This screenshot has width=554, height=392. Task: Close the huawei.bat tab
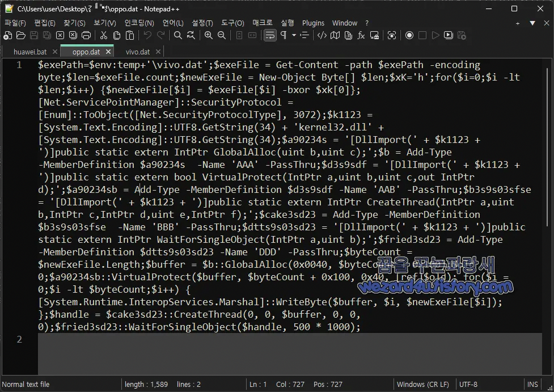(x=55, y=52)
